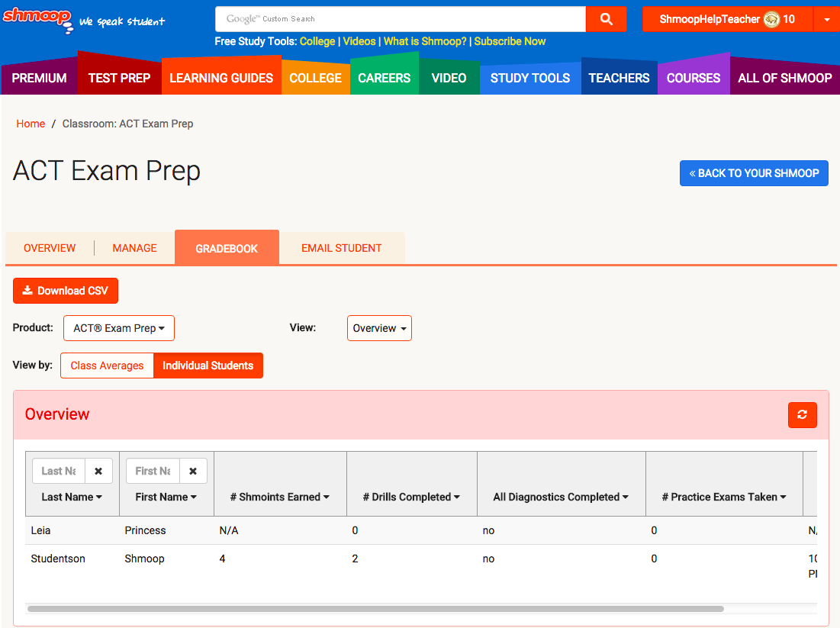Open the Email Student tab
840x628 pixels.
[341, 248]
